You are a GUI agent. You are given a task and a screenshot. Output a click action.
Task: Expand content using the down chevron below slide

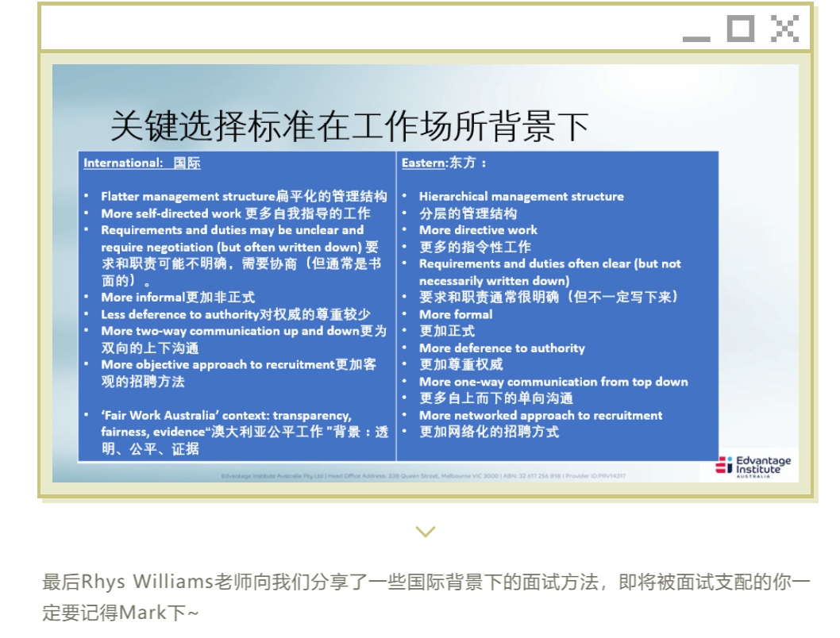426,531
